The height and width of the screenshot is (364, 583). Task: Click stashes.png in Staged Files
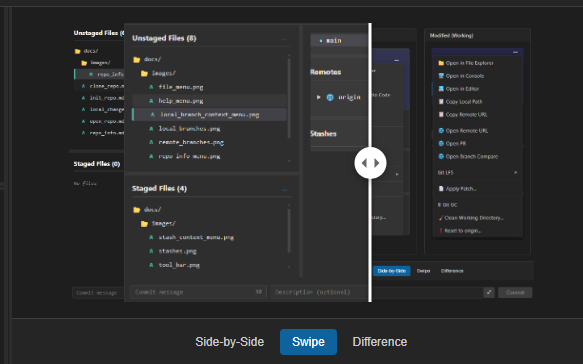click(x=177, y=251)
